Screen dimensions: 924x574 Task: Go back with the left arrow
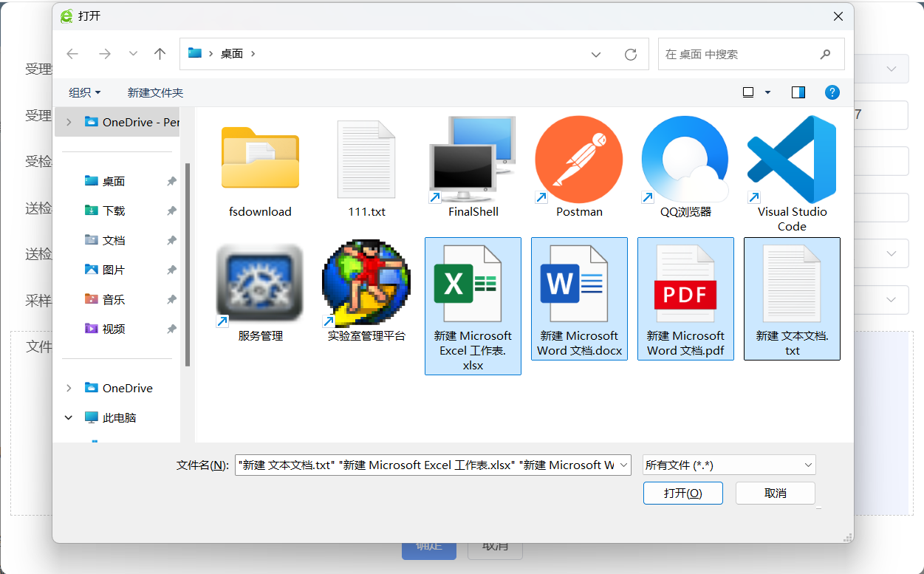72,54
